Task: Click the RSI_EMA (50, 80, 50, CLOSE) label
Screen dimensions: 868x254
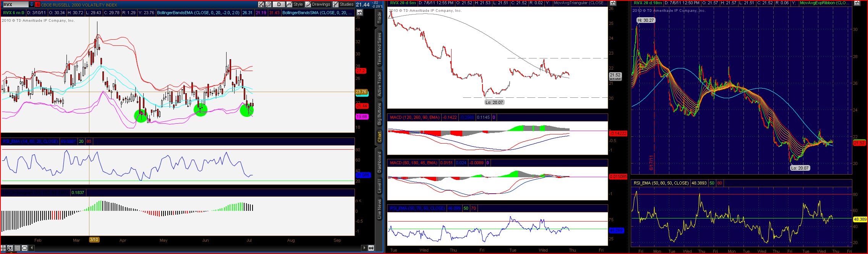Action: 661,183
